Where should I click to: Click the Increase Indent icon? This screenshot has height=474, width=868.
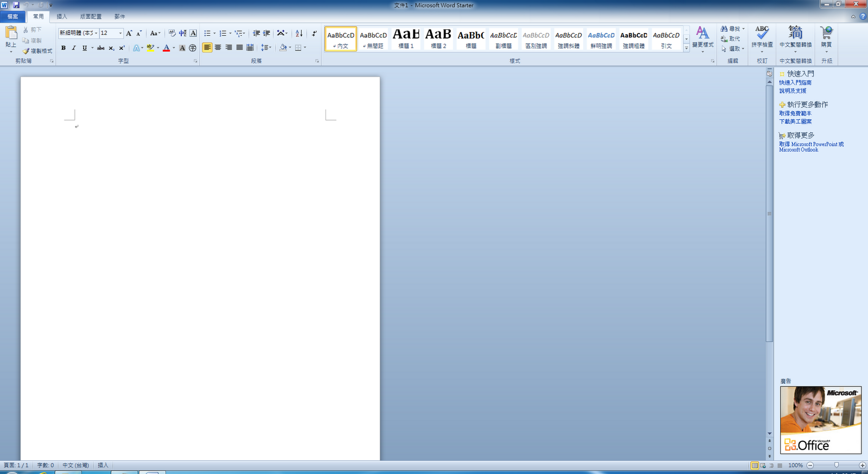click(x=266, y=33)
